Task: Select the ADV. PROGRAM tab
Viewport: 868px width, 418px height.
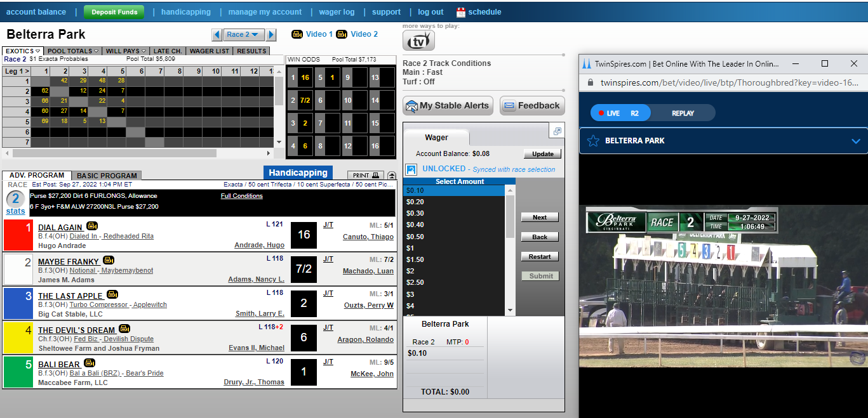Action: pyautogui.click(x=37, y=175)
